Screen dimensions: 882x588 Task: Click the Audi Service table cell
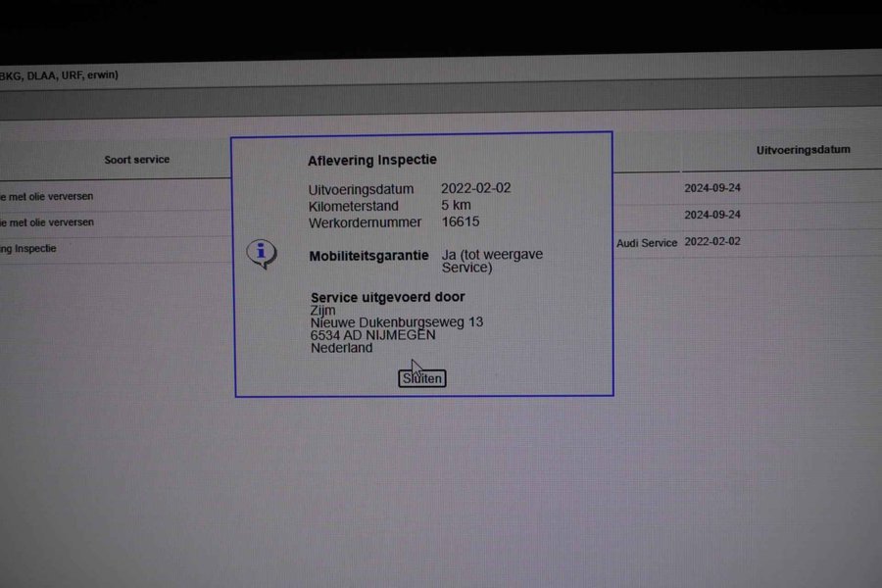click(647, 242)
